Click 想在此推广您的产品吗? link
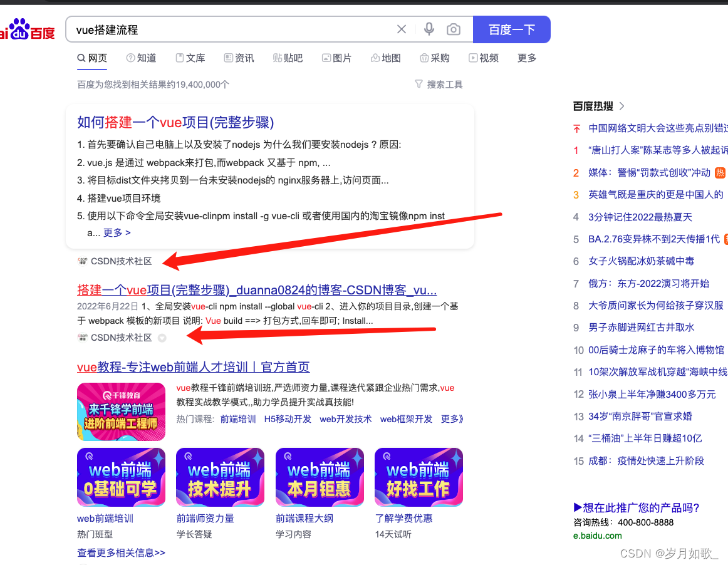 click(637, 508)
